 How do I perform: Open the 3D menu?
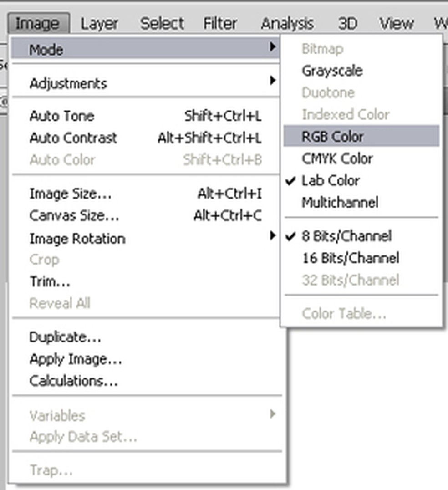click(x=347, y=23)
